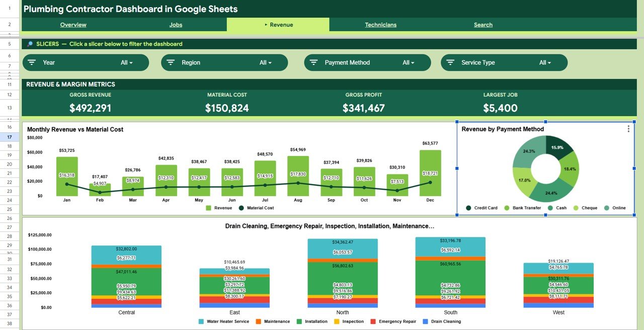Click the South Installation segment $60,965.56

click(x=450, y=277)
